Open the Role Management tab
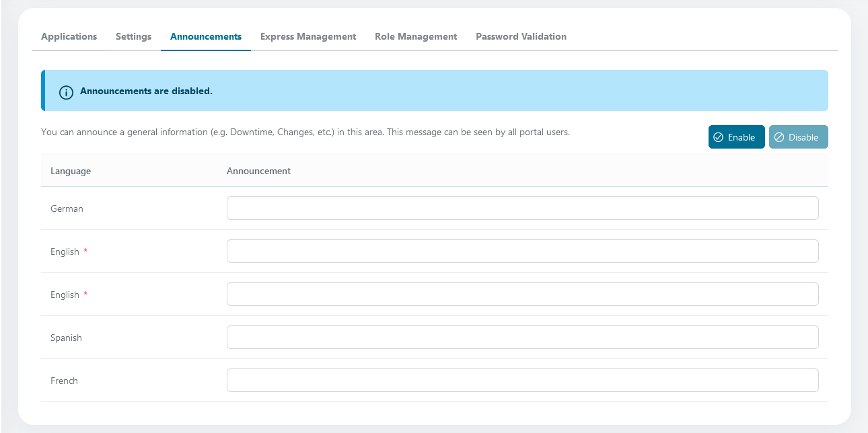 (416, 36)
